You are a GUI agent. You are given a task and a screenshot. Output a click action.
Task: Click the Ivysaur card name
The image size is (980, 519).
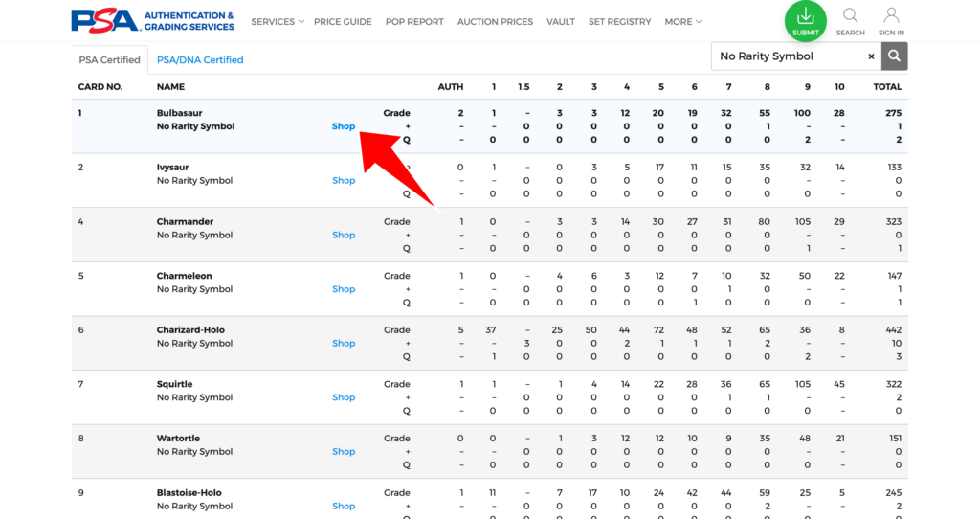172,168
